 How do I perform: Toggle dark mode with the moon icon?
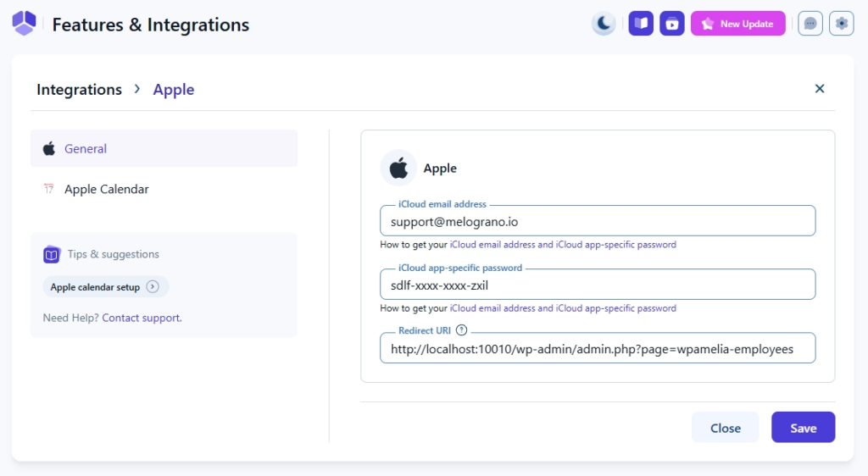pos(604,24)
